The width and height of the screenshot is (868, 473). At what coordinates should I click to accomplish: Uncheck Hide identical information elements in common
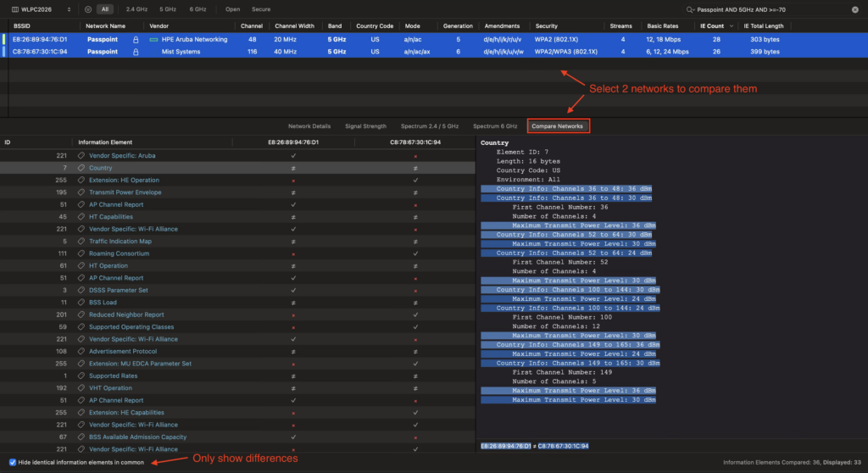point(12,462)
